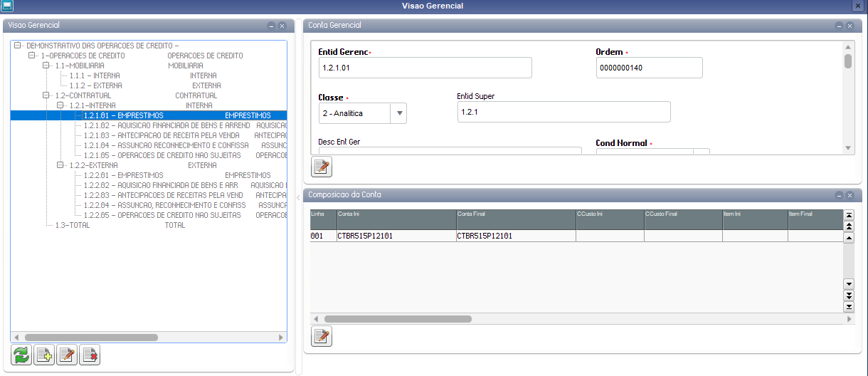Click the down arrow of the Conta Gerencial scrollbar

click(x=848, y=148)
